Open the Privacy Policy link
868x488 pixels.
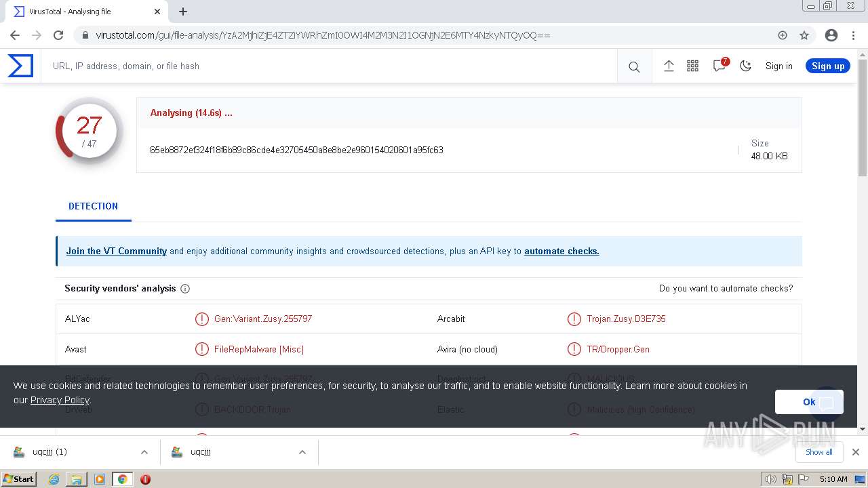(60, 400)
